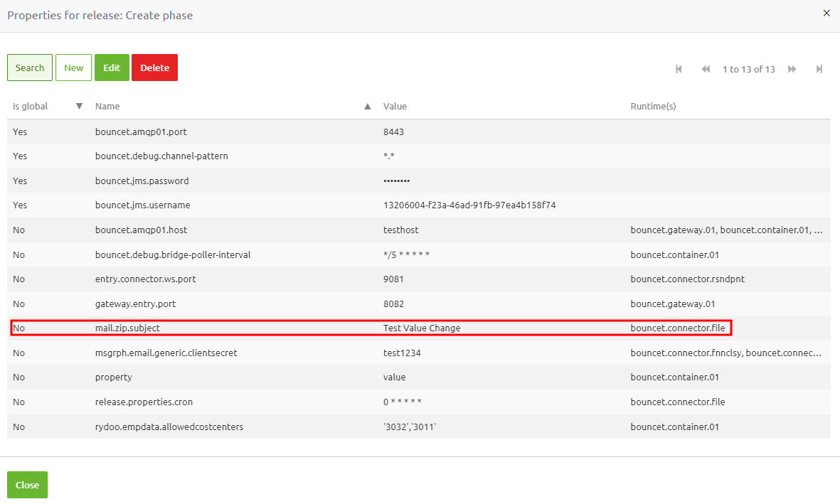The height and width of the screenshot is (504, 840).
Task: Click the Value column header
Action: (395, 105)
